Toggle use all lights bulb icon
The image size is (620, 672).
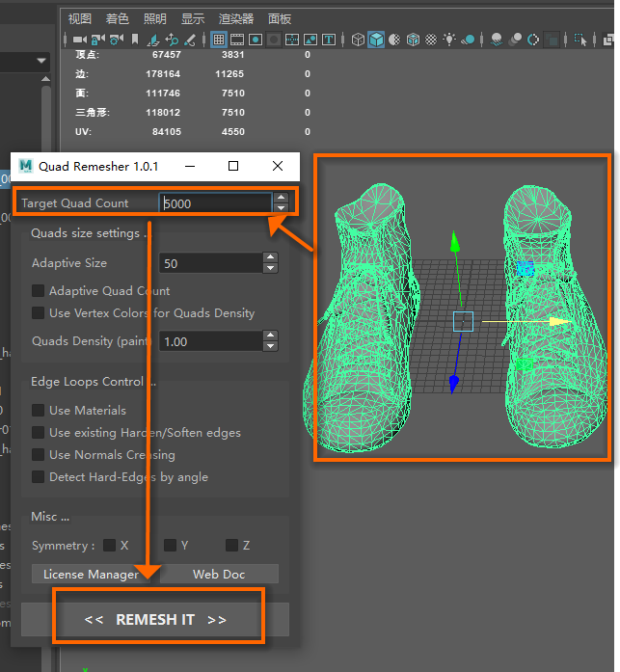coord(449,40)
